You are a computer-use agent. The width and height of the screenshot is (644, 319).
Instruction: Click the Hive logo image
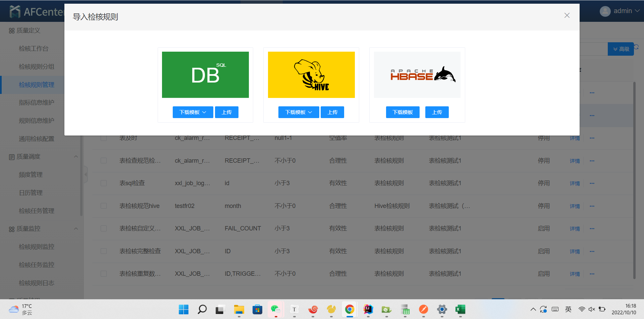point(311,75)
